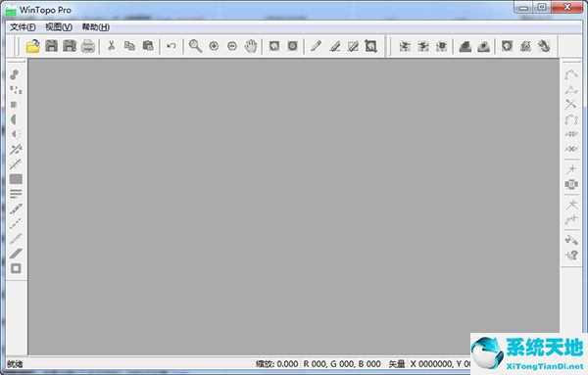The width and height of the screenshot is (588, 375).
Task: Click the Print icon in the toolbar
Action: click(88, 46)
